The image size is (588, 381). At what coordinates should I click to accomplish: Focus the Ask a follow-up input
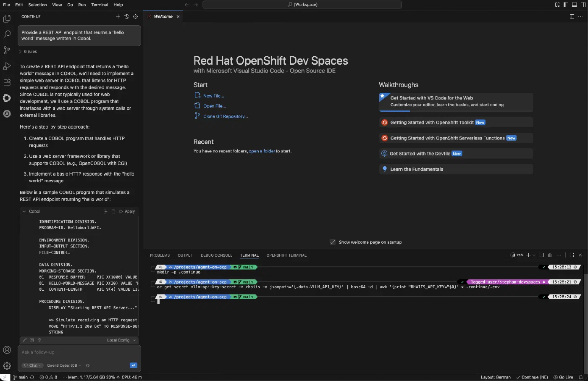[x=79, y=352]
